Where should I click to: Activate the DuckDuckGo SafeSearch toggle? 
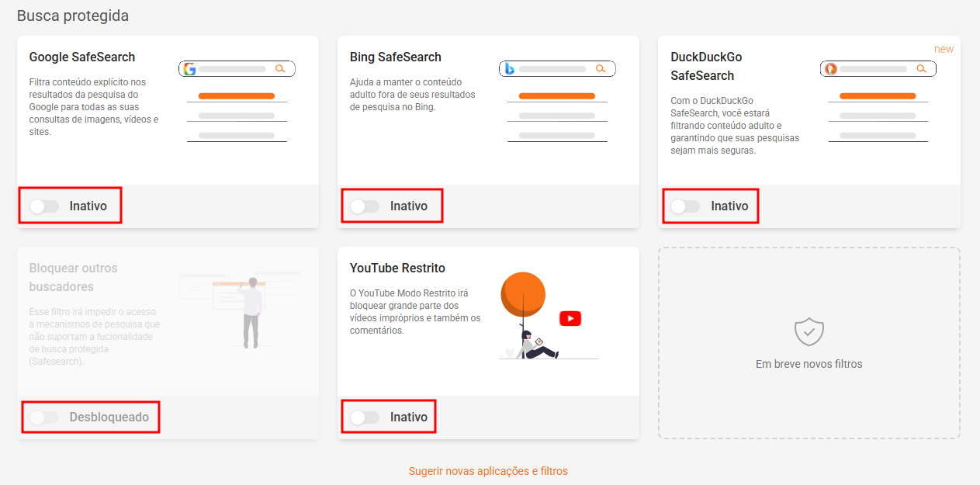click(685, 206)
